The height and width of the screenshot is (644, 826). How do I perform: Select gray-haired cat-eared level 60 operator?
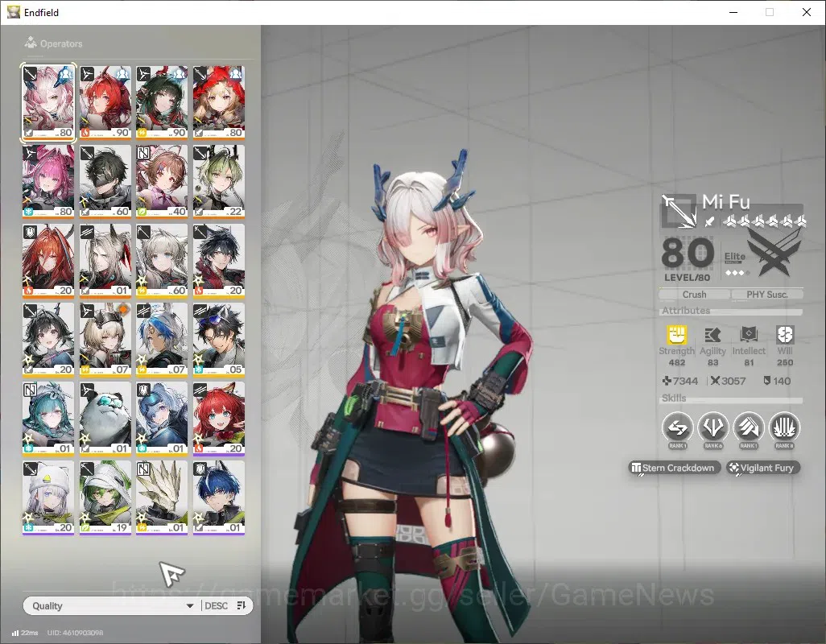click(x=162, y=260)
